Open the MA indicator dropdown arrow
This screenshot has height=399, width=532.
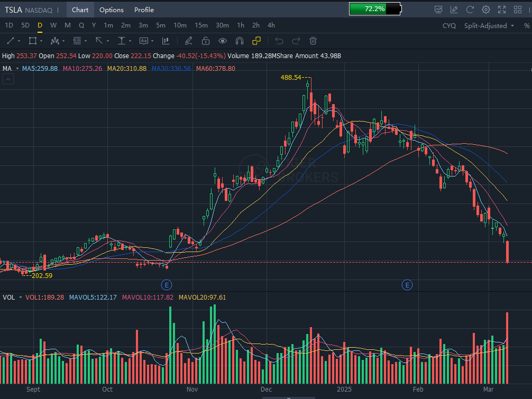click(x=17, y=68)
